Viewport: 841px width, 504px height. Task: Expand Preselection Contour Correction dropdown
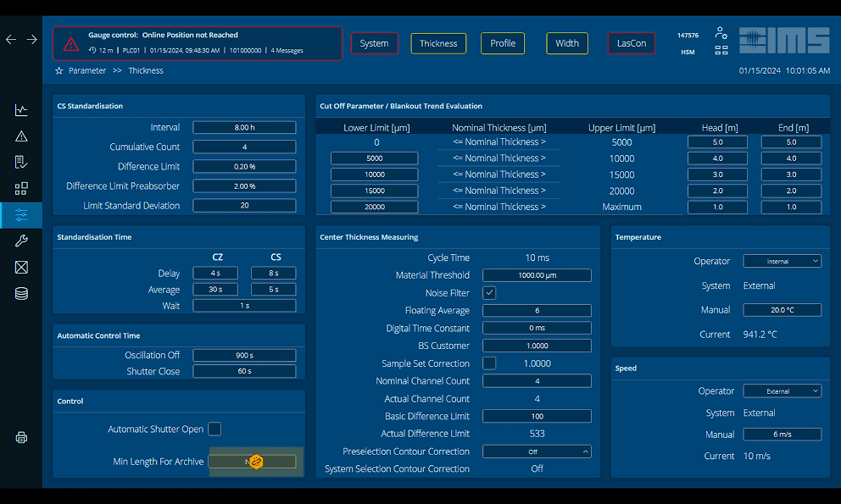coord(537,452)
